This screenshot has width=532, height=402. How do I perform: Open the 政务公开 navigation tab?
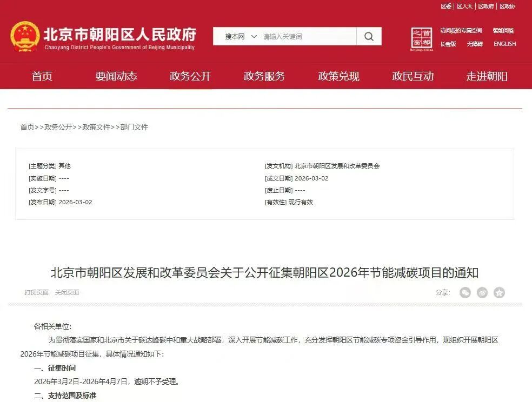pos(190,76)
